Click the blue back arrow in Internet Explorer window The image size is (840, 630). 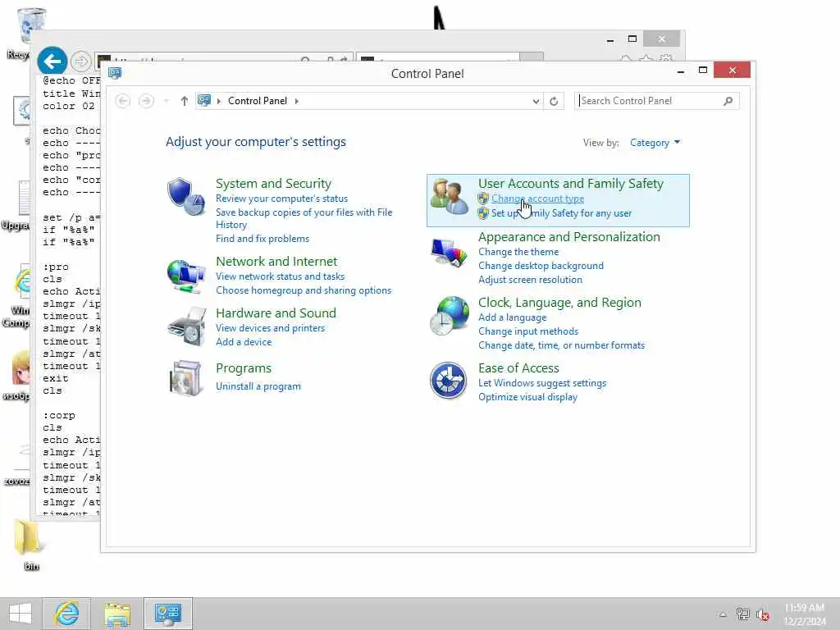click(x=52, y=61)
